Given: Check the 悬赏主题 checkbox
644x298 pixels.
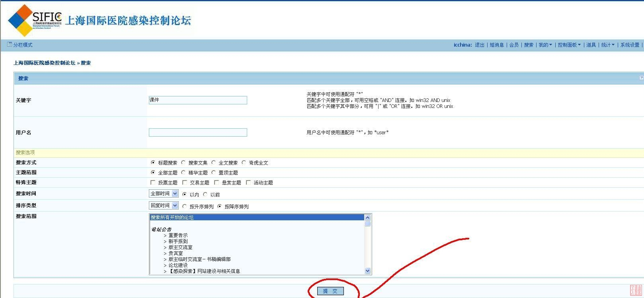Looking at the screenshot, I should tap(217, 182).
